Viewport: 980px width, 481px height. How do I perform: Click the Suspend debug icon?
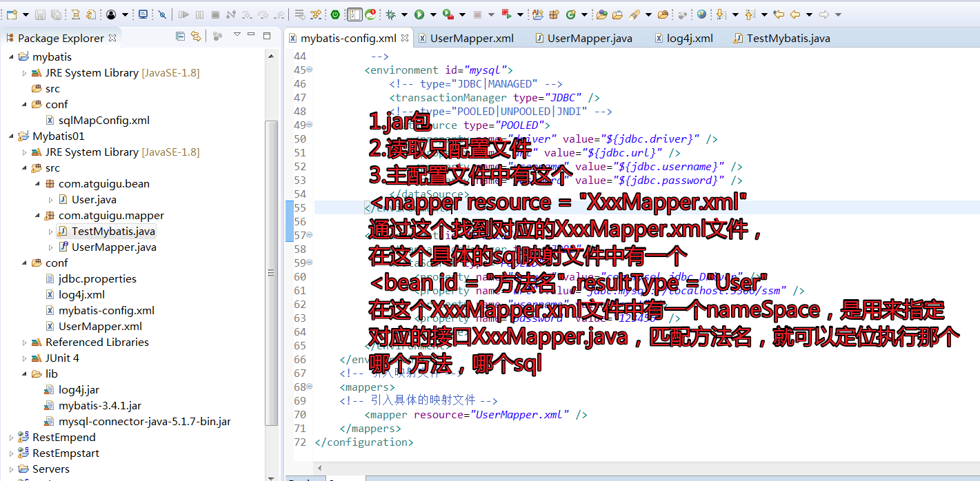click(199, 14)
